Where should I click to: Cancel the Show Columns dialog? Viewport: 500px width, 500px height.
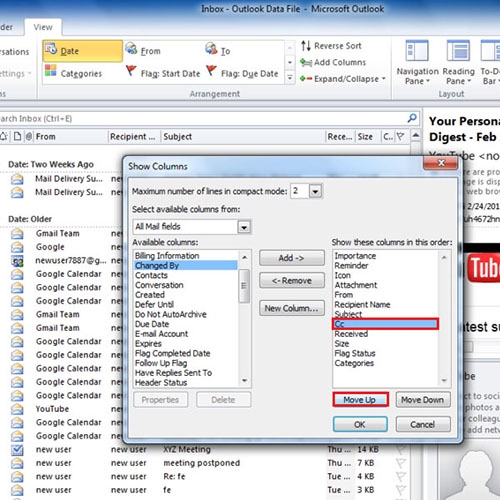pos(423,424)
